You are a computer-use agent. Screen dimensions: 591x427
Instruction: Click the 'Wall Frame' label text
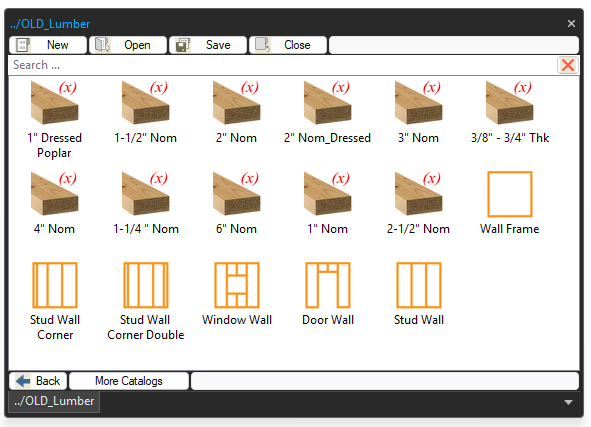coord(510,229)
